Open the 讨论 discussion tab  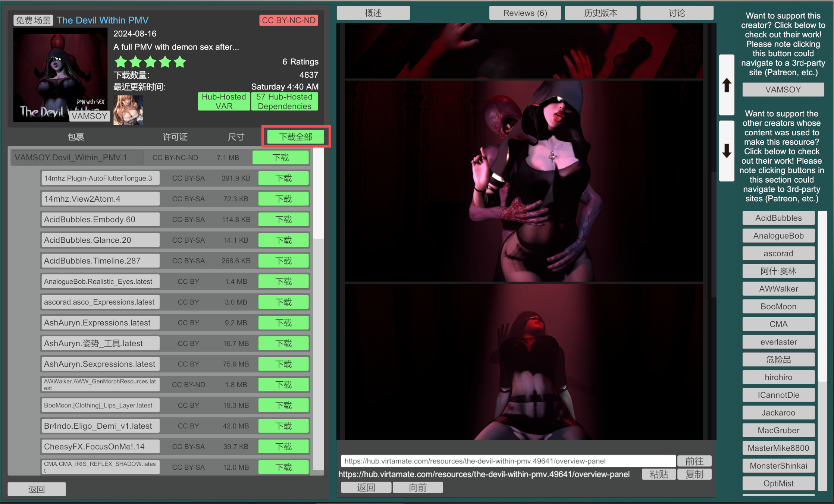coord(677,13)
